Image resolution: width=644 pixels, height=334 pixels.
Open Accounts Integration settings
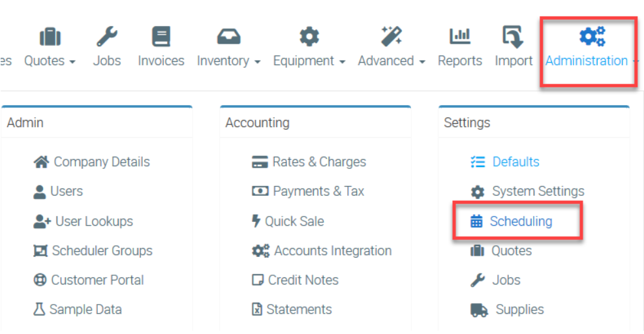[x=333, y=250]
